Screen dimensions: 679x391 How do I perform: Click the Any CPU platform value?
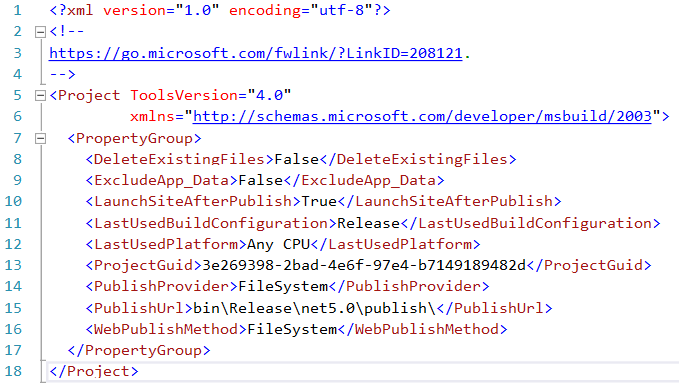[x=279, y=245]
